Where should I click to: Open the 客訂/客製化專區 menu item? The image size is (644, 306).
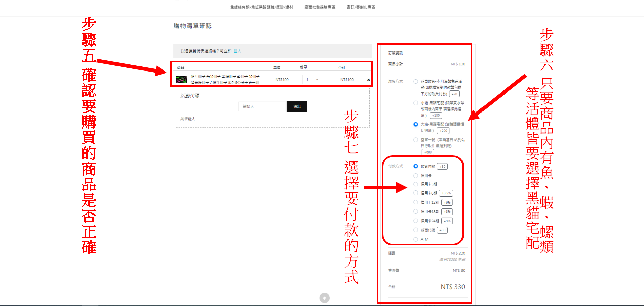(361, 7)
